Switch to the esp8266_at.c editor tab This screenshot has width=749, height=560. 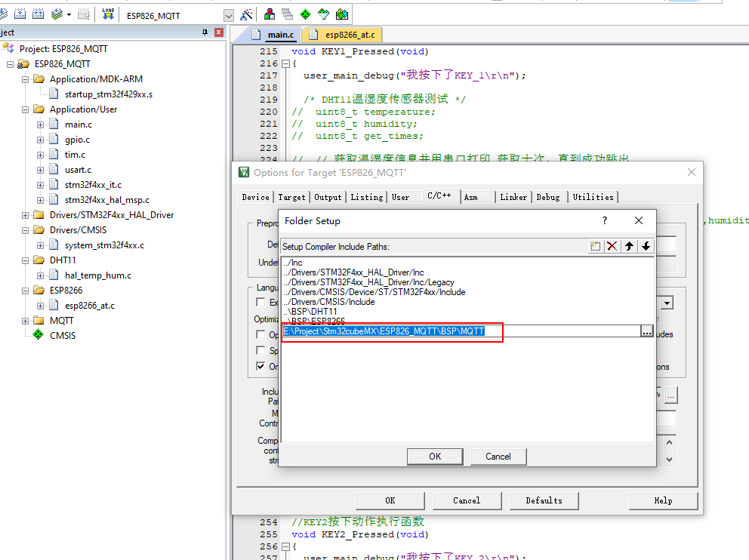point(343,35)
